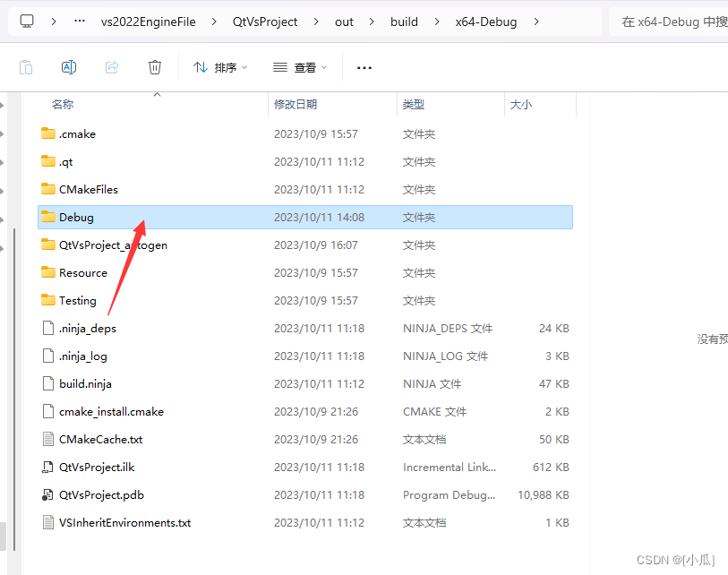
Task: Select the cmake_install.cmake file name
Action: click(x=111, y=412)
